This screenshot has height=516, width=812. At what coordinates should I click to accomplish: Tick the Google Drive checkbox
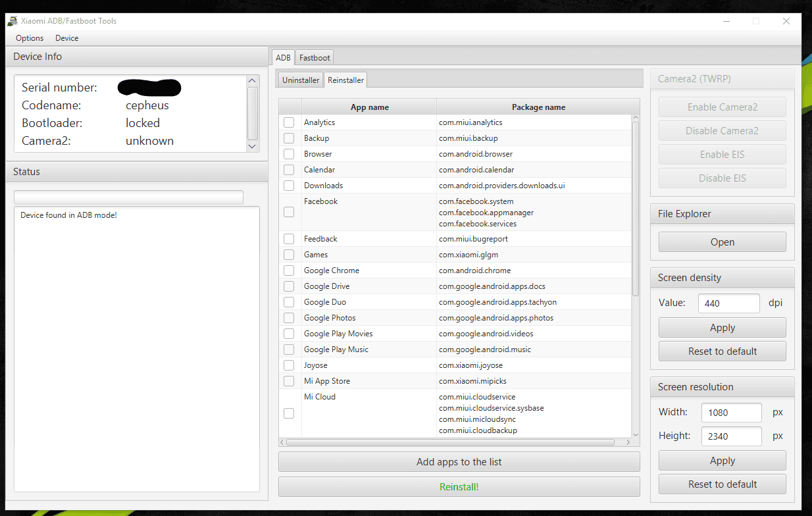click(289, 286)
